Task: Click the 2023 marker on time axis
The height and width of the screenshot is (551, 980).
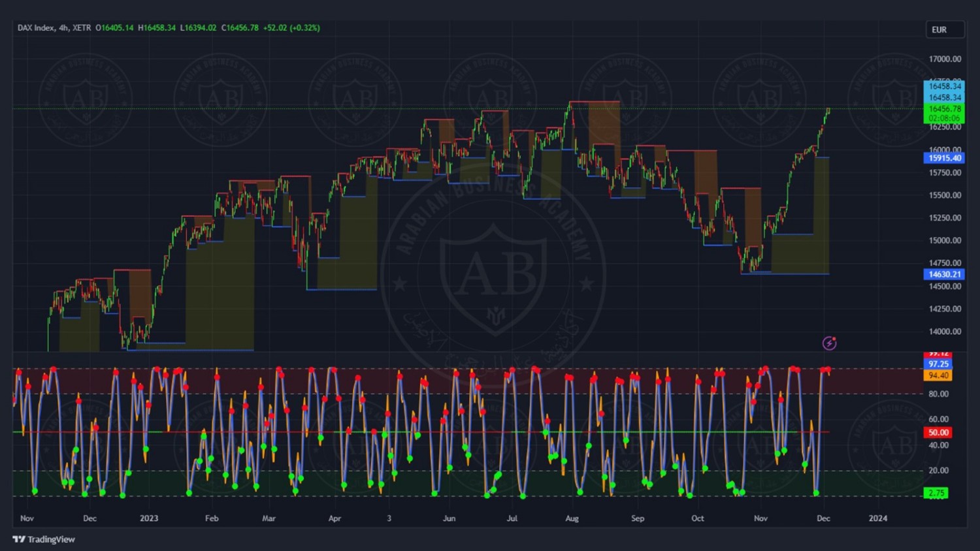Action: (149, 518)
